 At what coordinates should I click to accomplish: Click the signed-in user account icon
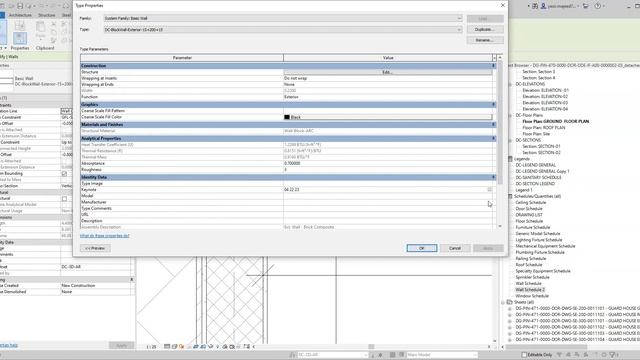click(x=543, y=6)
